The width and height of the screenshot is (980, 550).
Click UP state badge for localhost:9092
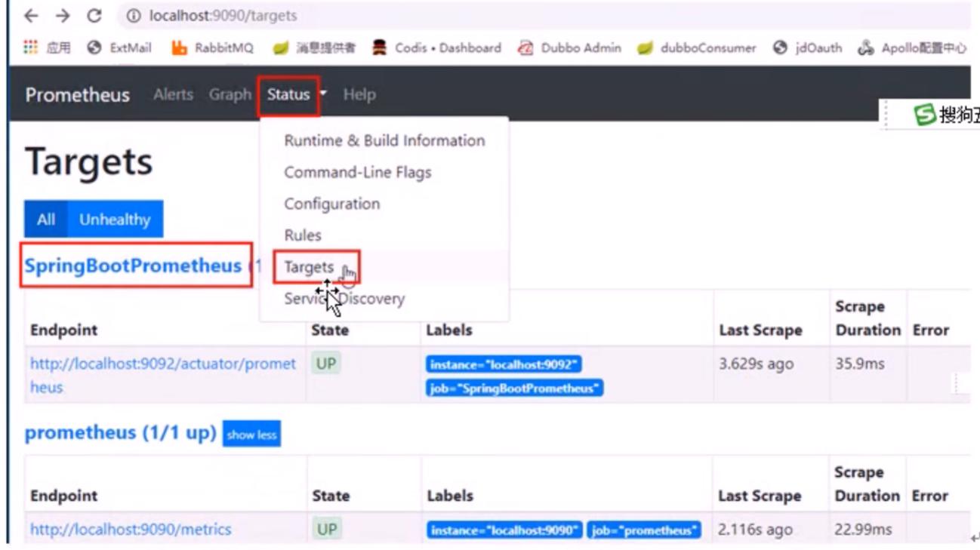[325, 364]
